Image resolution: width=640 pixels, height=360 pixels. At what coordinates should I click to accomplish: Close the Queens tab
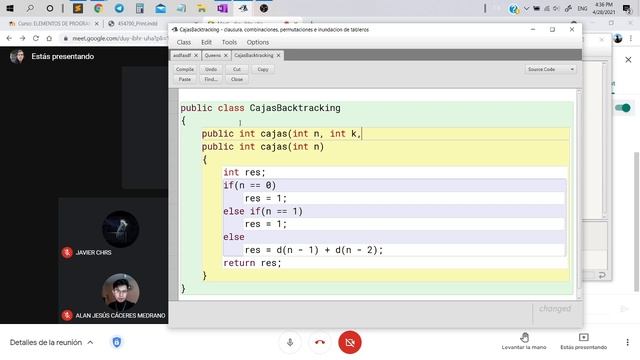226,55
